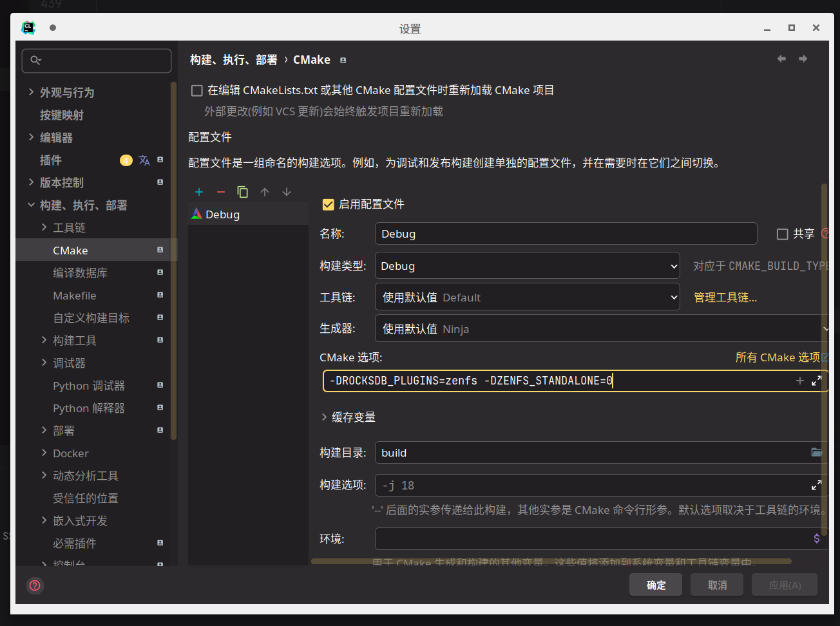840x626 pixels.
Task: Click the folder icon in 构建目录 field
Action: click(x=816, y=453)
